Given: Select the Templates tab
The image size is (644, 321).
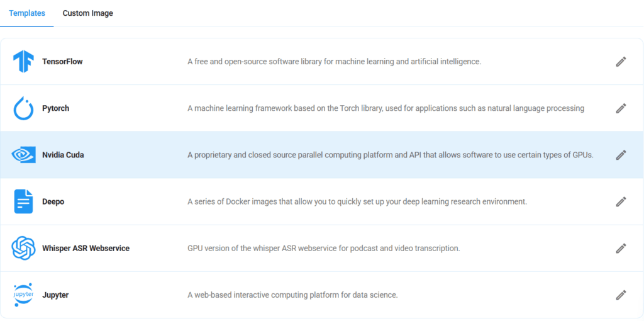Looking at the screenshot, I should (x=27, y=13).
